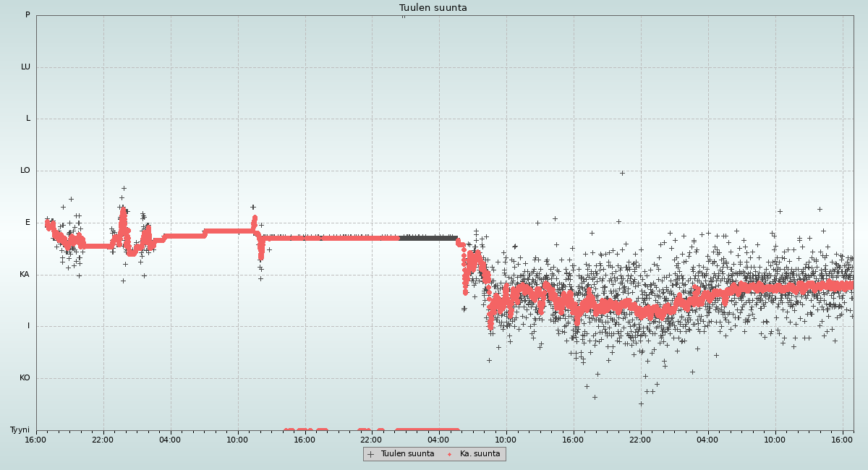Click the isolated outlier point near LO level
The height and width of the screenshot is (470, 868).
coord(622,173)
